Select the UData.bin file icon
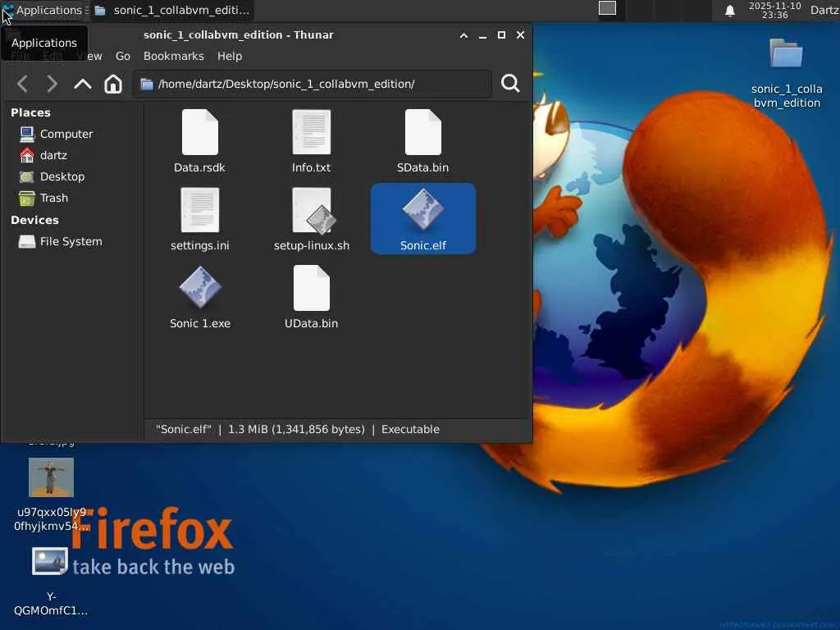This screenshot has height=630, width=840. pos(311,288)
